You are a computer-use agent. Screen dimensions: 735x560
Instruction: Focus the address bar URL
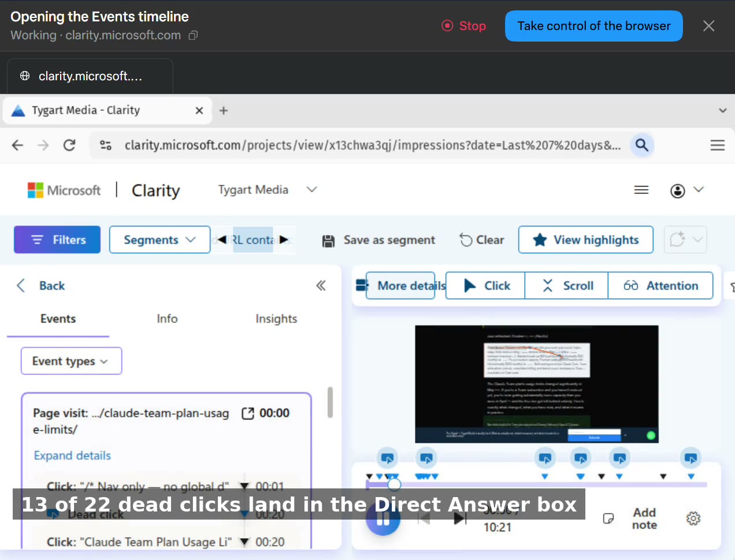coord(373,145)
